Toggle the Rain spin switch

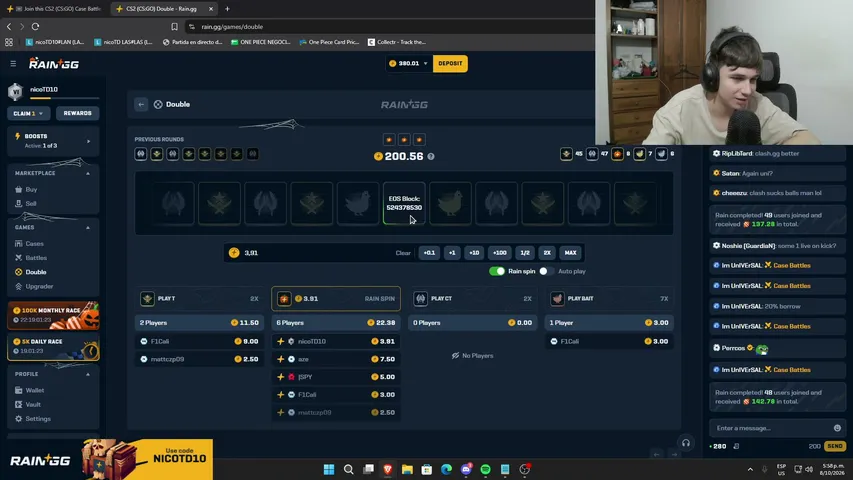[497, 271]
